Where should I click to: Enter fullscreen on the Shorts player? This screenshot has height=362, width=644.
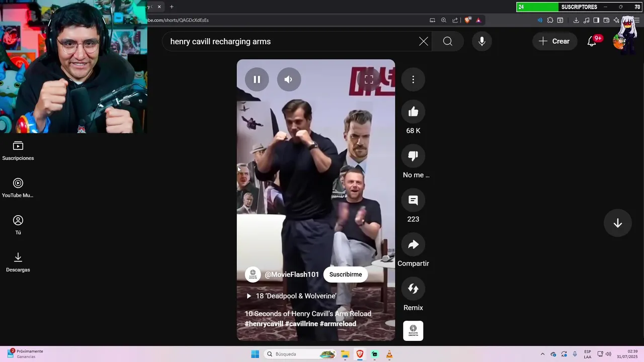[369, 79]
